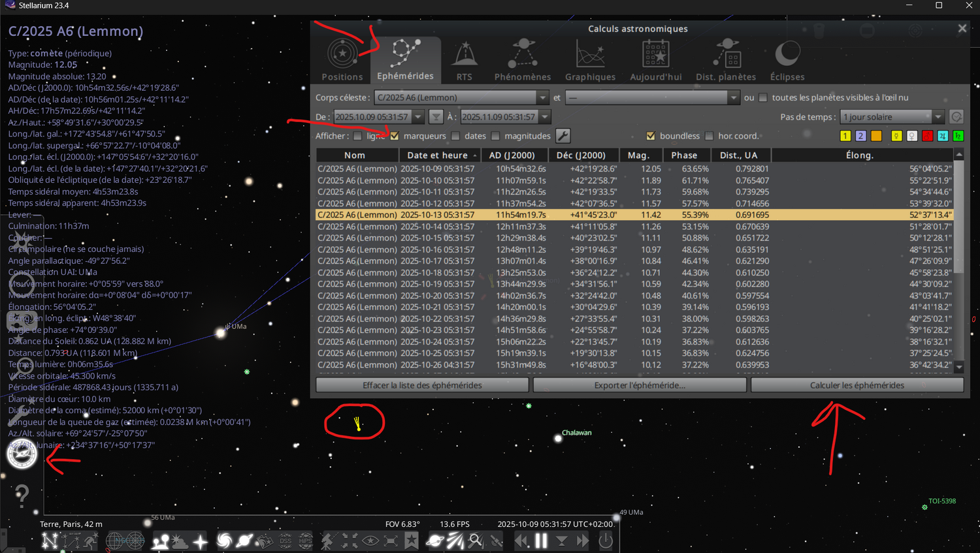The image size is (980, 553).
Task: Toggle the DSS sky survey icon
Action: pos(286,541)
